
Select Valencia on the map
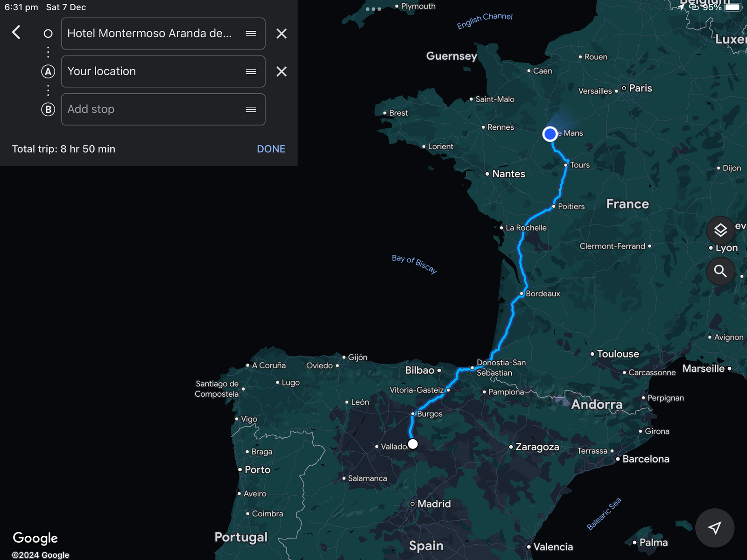tap(553, 546)
